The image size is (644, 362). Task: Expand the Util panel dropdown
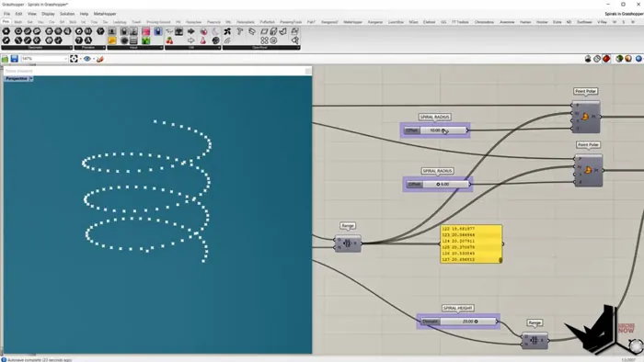tap(219, 48)
